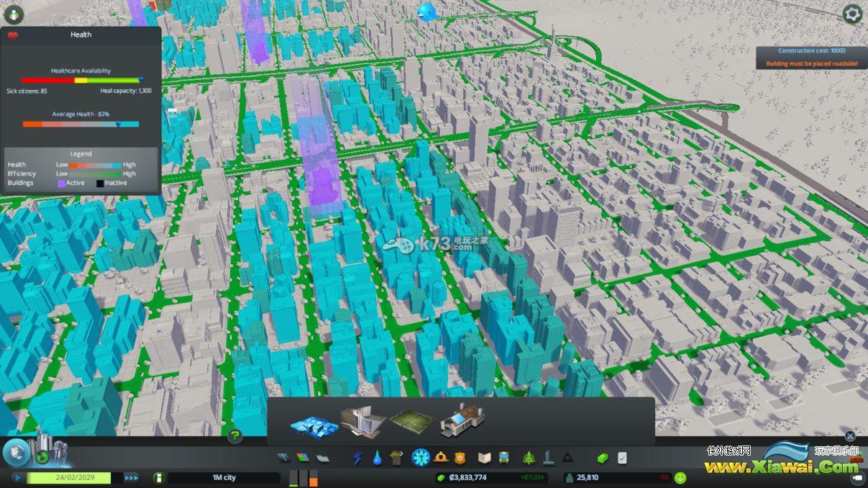Screen dimensions: 868x488
Task: Select the Crematorium building thumbnail
Action: tap(462, 421)
